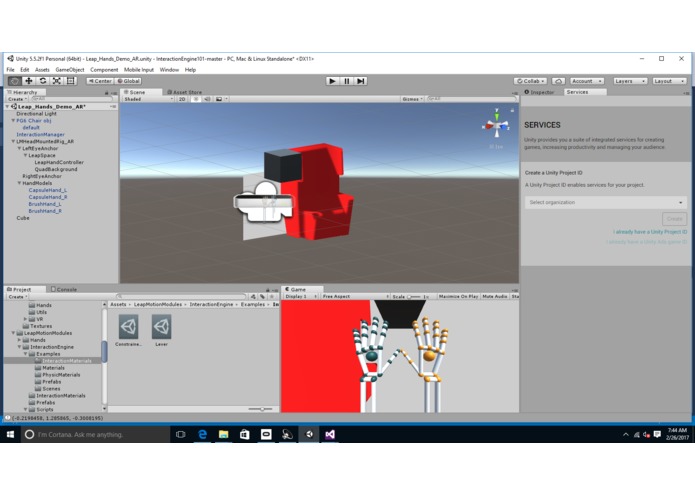Click 'I already have a Unity Ads game ID'
695x494 pixels.
(x=646, y=242)
